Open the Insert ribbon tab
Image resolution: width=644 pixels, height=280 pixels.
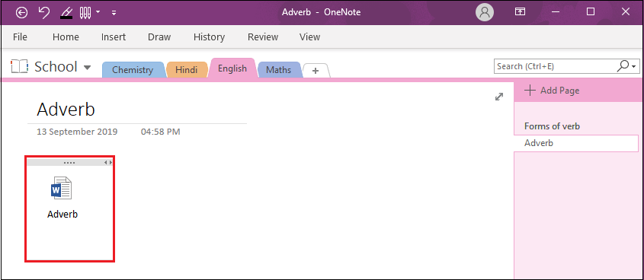click(114, 37)
